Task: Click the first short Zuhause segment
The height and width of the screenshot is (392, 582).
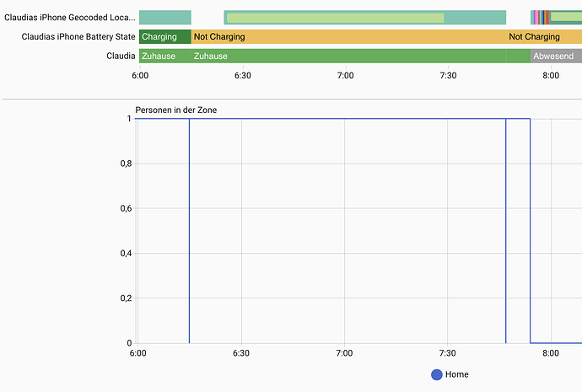Action: pos(164,56)
